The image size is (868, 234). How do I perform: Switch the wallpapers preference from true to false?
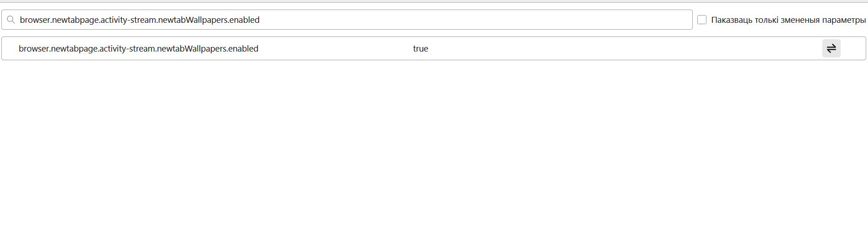tap(831, 48)
